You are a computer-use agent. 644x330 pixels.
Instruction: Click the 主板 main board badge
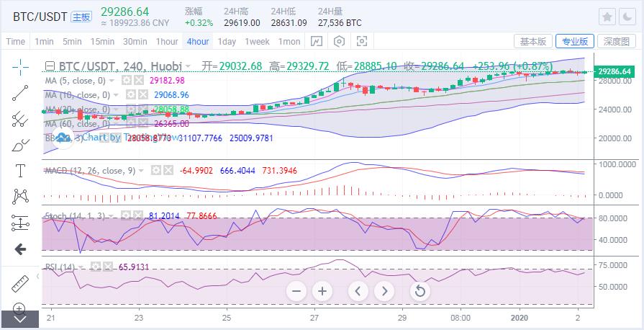tap(81, 17)
